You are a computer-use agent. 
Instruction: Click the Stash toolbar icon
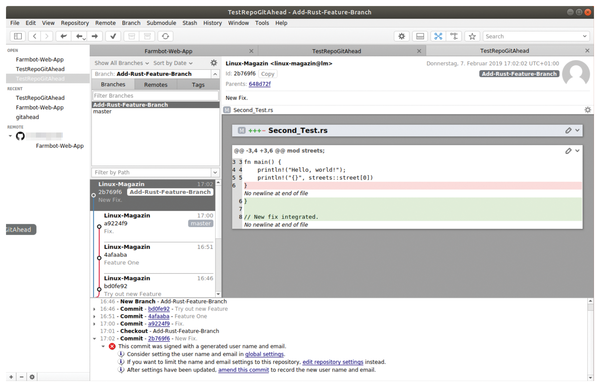click(132, 36)
